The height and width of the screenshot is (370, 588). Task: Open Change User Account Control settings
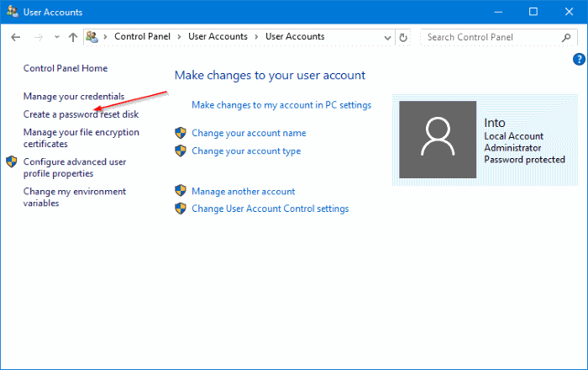270,209
